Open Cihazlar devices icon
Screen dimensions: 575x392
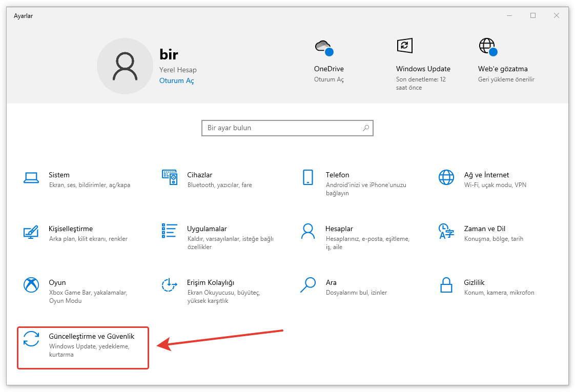(169, 177)
